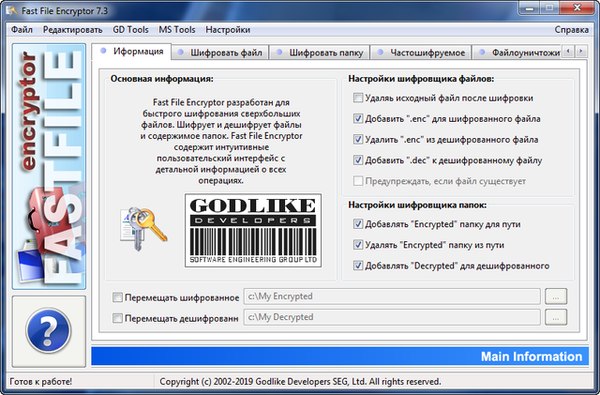Click the Настройки шифровщика файлов heading
Image resolution: width=600 pixels, height=395 pixels.
[x=421, y=79]
